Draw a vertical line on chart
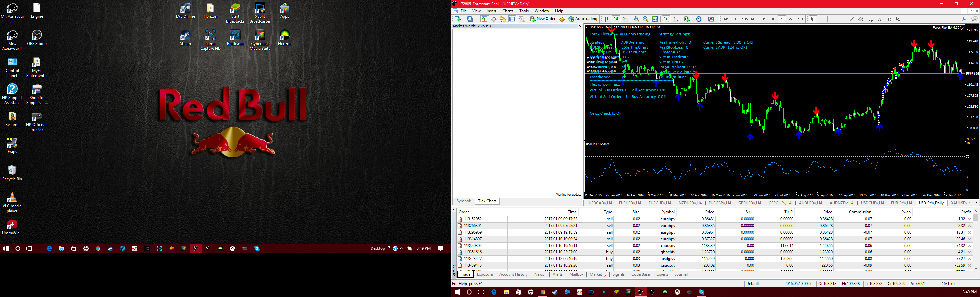This screenshot has width=980, height=297. (x=833, y=19)
